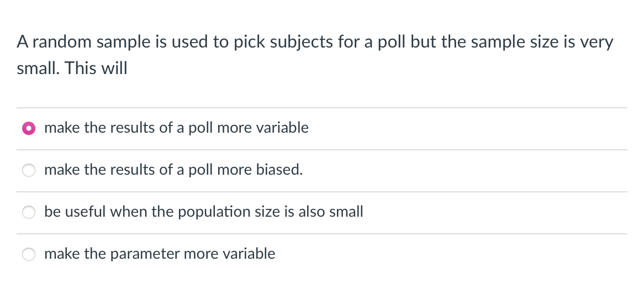Viewport: 644px width, 293px height.
Task: Pick the radio button for 'be useful when the population size is also small'
Action: coord(28,212)
